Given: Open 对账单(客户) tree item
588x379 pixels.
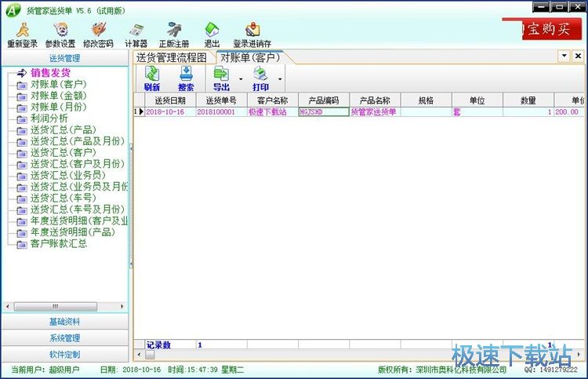Looking at the screenshot, I should (x=59, y=84).
